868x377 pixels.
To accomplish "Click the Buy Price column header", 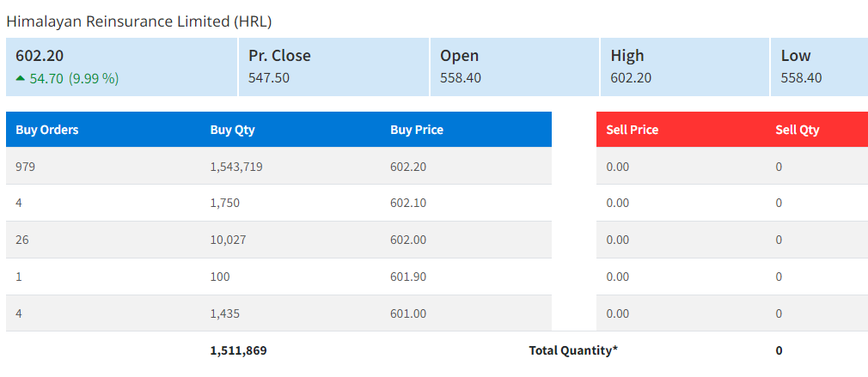I will [417, 130].
